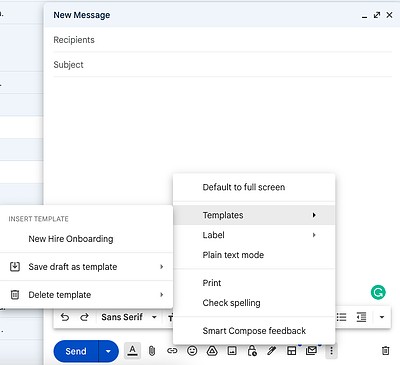Open the Send options dropdown arrow
Viewport: 400px width, 365px height.
(108, 351)
